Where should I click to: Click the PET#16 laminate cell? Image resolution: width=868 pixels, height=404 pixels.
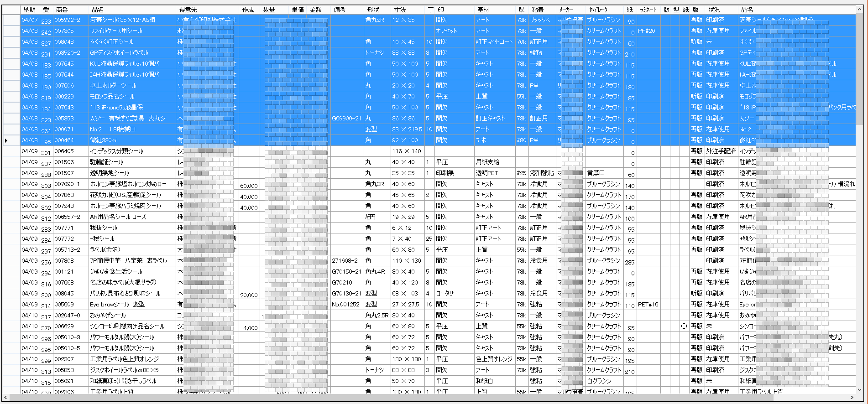tap(648, 305)
